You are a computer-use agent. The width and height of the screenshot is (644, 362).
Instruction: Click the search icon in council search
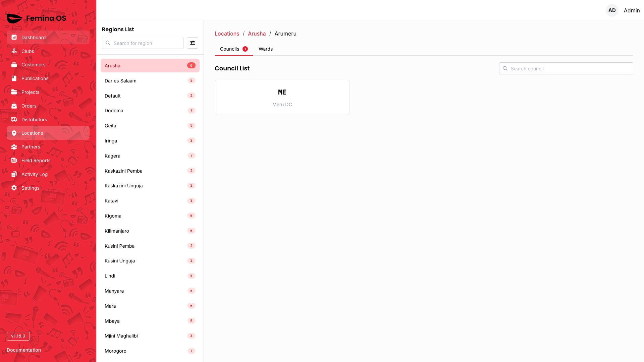tap(505, 68)
